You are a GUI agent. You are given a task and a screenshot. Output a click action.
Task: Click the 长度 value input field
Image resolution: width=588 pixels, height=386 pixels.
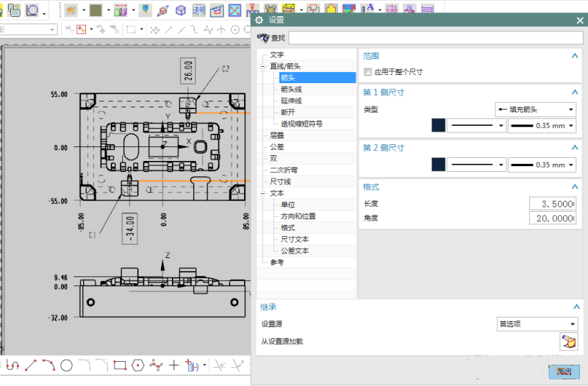[x=552, y=203]
